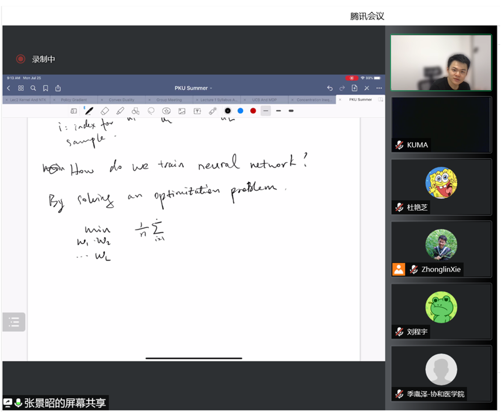Bookmark the current page
This screenshot has height=420, width=504.
tap(45, 88)
